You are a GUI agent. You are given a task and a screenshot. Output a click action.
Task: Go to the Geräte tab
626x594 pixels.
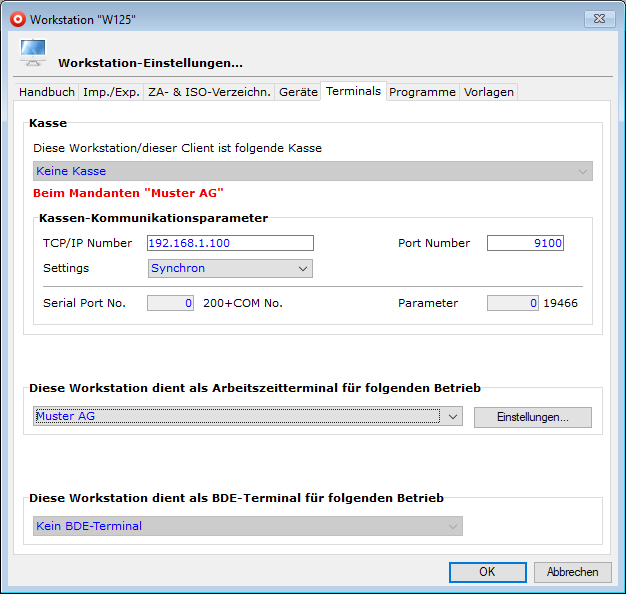tap(298, 92)
